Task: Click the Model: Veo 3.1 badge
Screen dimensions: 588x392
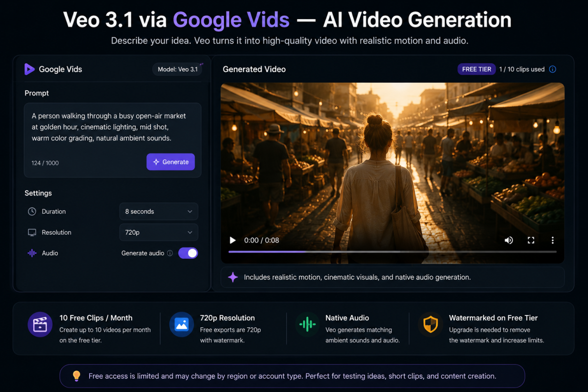Action: [177, 69]
